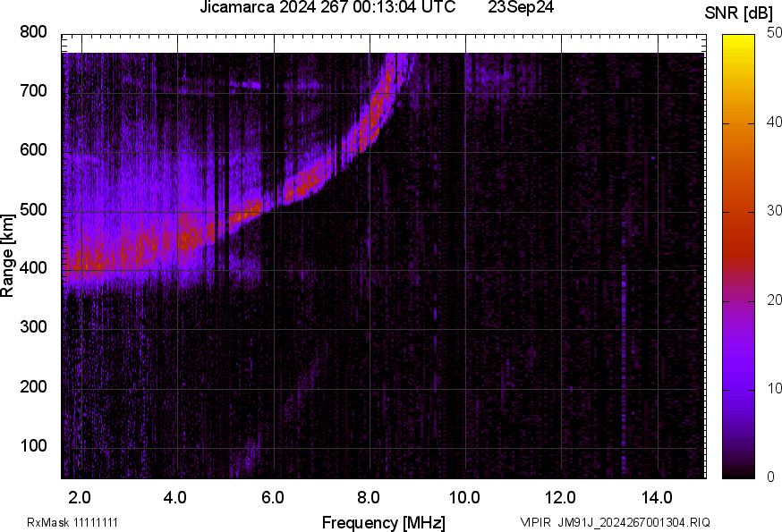
Task: Click the 8.0 frequency tick label
Action: click(369, 496)
